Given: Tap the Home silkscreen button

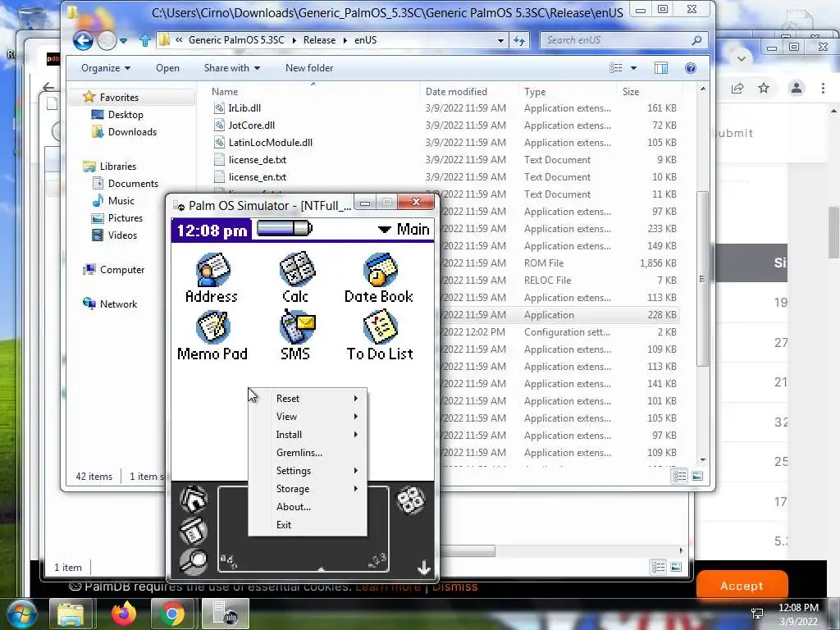Looking at the screenshot, I should pos(193,500).
